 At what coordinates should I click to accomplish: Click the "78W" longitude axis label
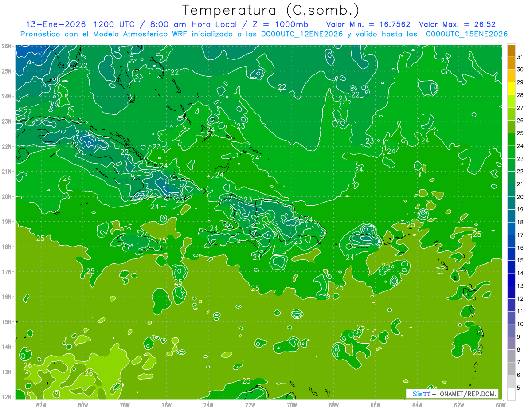pos(125,404)
